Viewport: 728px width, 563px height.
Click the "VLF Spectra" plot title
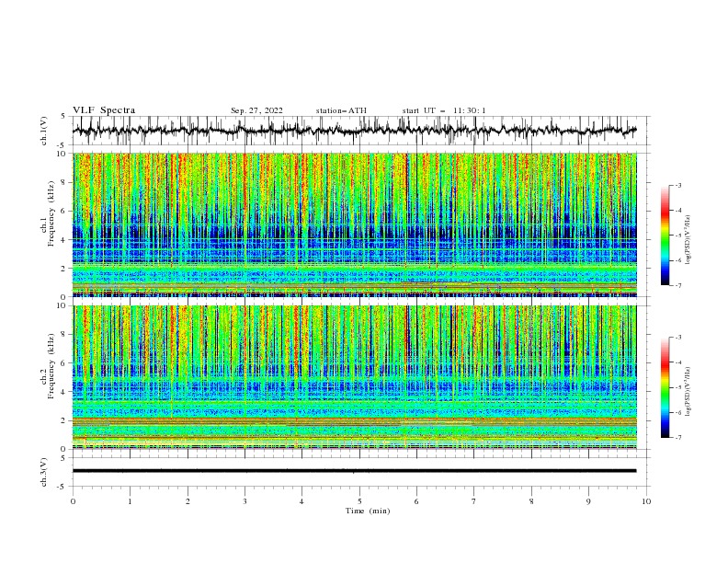tap(104, 110)
